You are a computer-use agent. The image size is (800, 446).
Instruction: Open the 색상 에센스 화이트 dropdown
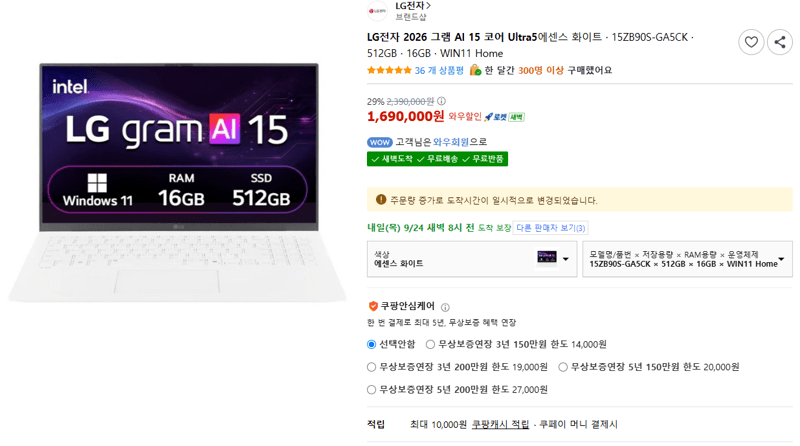coord(472,259)
